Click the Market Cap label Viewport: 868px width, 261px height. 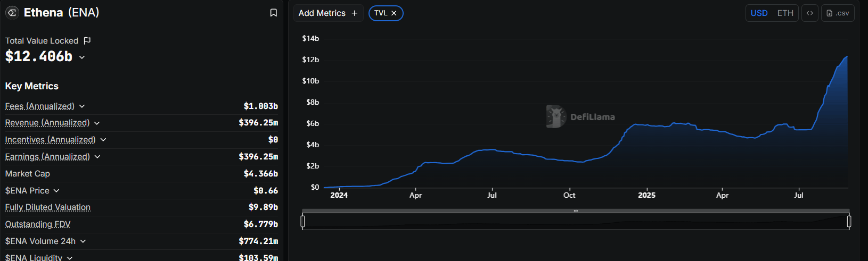click(x=28, y=174)
